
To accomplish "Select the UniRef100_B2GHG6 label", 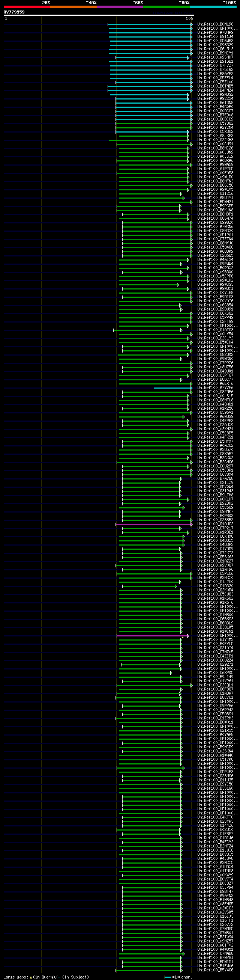I will [215, 462].
